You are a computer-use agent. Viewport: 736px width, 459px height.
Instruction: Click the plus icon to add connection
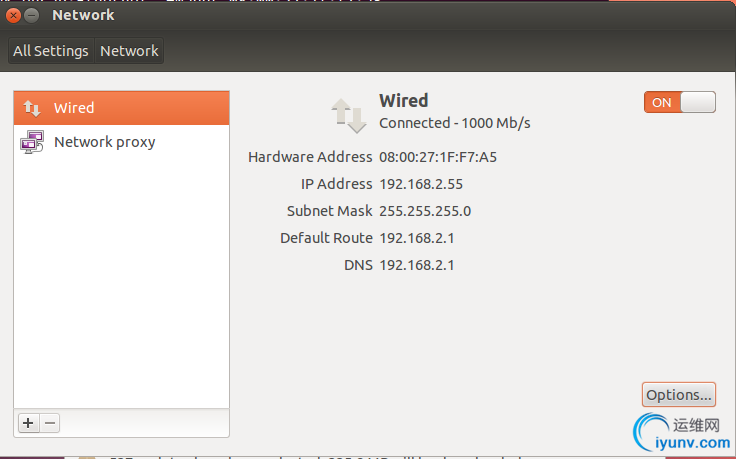[x=28, y=423]
